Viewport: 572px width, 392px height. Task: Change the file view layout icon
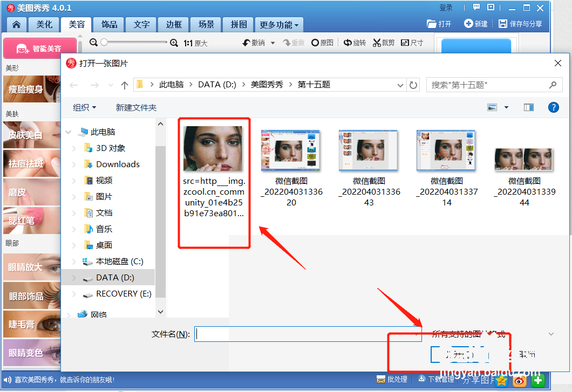(492, 107)
